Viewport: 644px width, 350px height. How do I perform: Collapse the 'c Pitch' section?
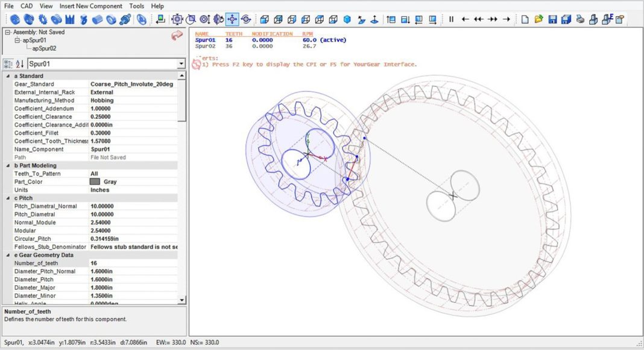8,198
